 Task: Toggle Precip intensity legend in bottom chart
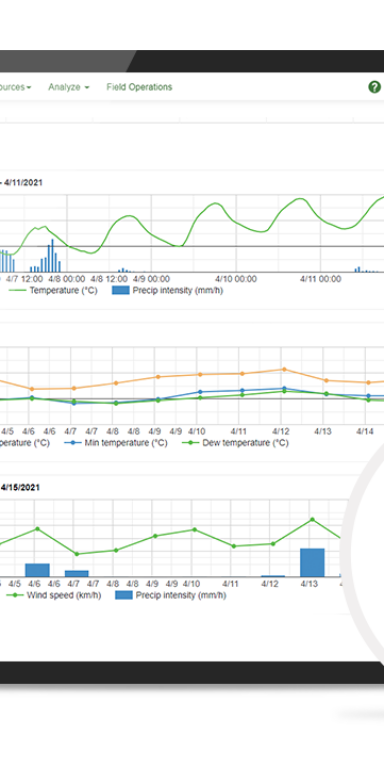[171, 596]
